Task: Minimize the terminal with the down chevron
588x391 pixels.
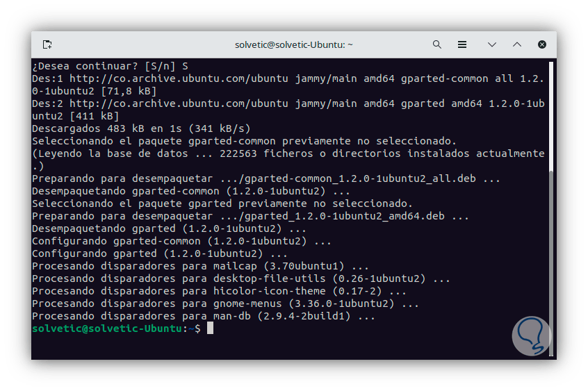Action: coord(492,44)
